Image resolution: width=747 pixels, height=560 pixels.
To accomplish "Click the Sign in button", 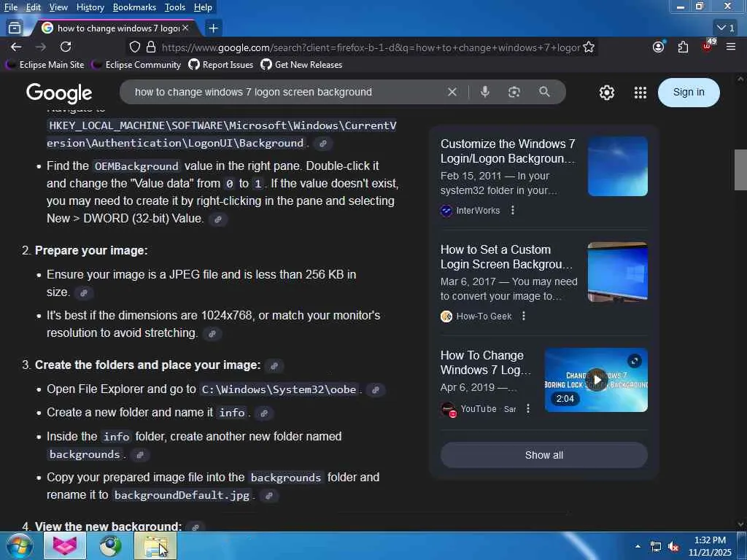I will coord(689,93).
